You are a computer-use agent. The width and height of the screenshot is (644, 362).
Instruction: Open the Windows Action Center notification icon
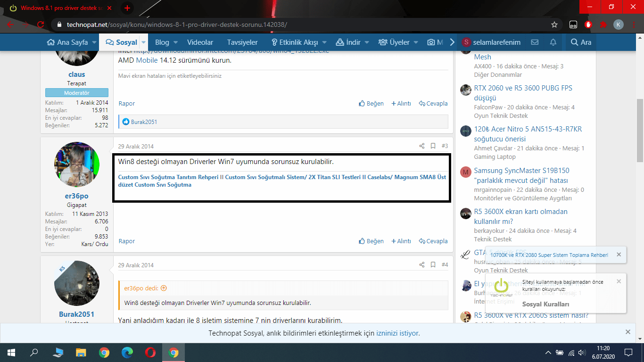[x=628, y=352]
